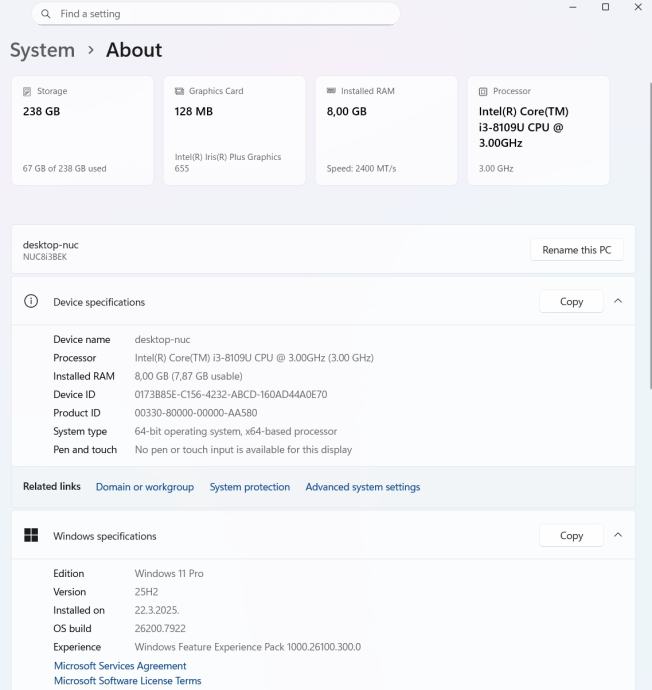Click the Graphics Card icon
This screenshot has height=690, width=652.
[x=180, y=91]
